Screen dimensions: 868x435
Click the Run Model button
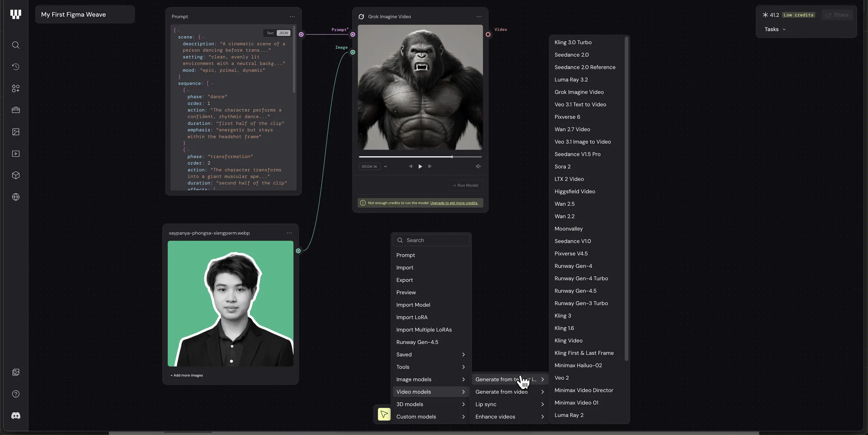point(465,185)
